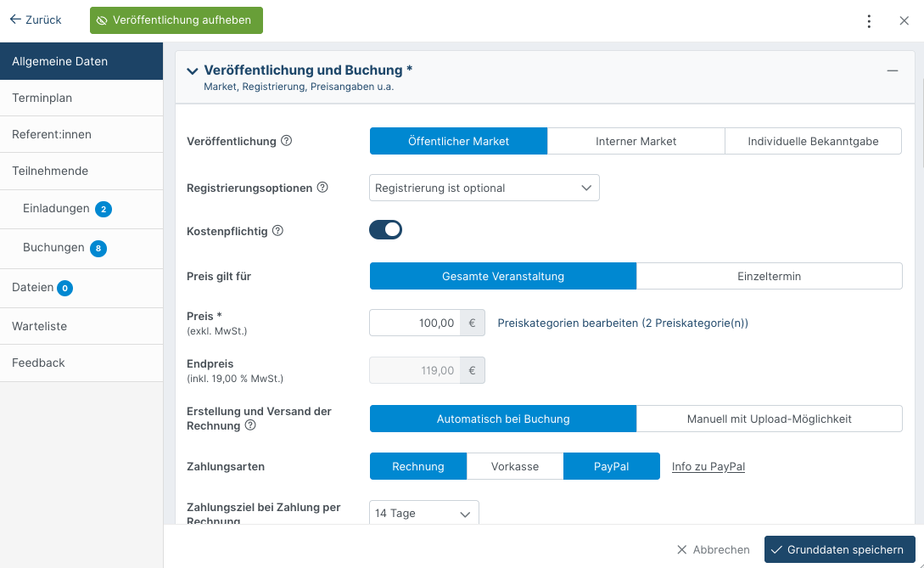The width and height of the screenshot is (924, 568).
Task: Navigate back using the arrow icon
Action: click(13, 20)
